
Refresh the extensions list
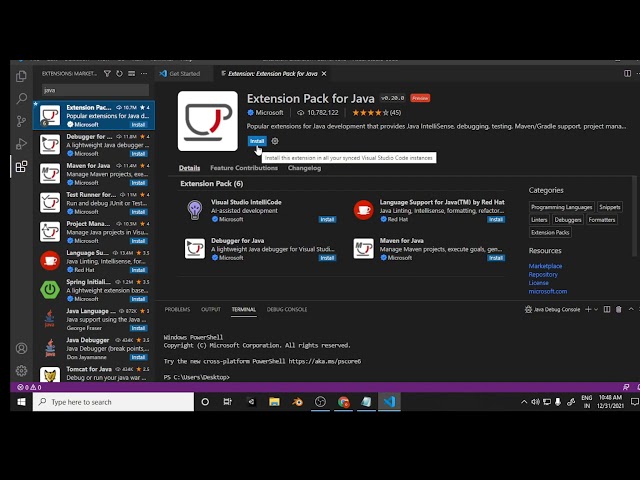tap(119, 73)
